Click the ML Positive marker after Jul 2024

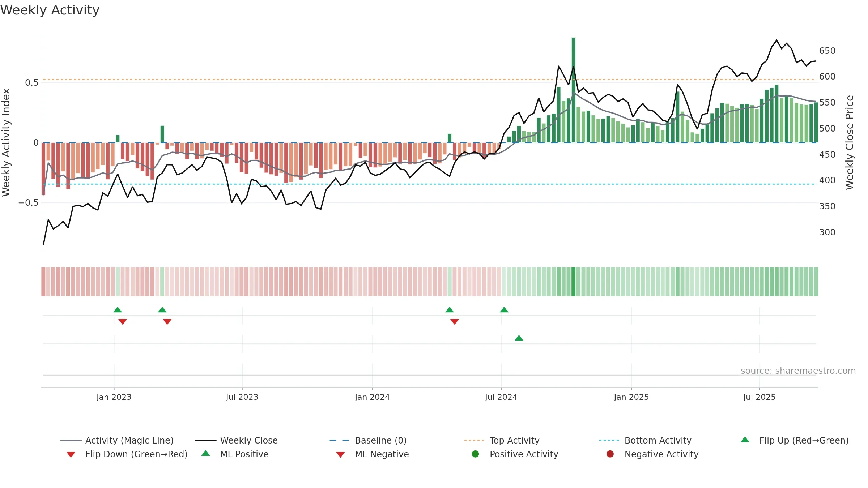coord(519,338)
